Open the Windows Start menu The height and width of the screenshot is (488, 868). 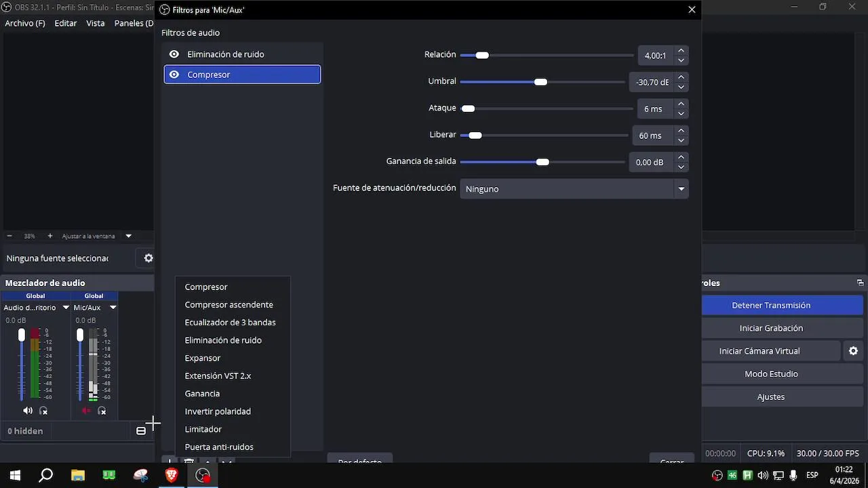click(15, 475)
